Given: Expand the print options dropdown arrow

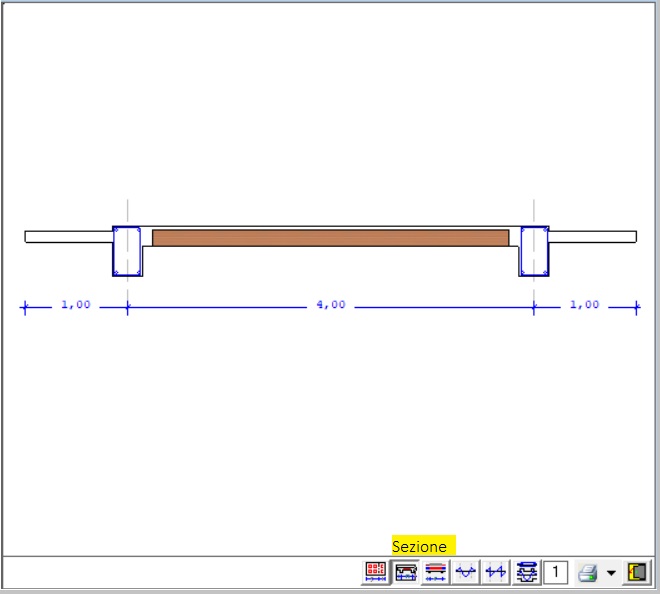Looking at the screenshot, I should click(x=611, y=573).
